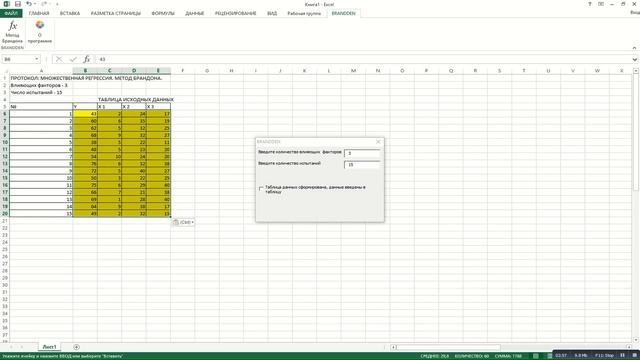Click the horizontal scrollbar thumb
Viewport: 640px width, 360px height.
pyautogui.click(x=449, y=347)
